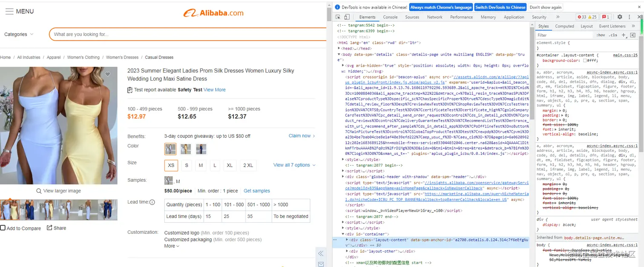Select size 2 XL option

click(248, 165)
